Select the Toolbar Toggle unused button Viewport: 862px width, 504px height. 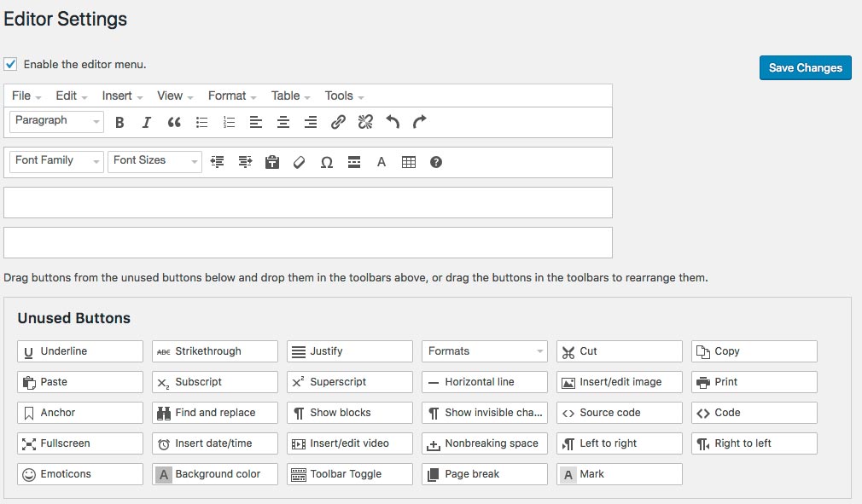[x=350, y=474]
